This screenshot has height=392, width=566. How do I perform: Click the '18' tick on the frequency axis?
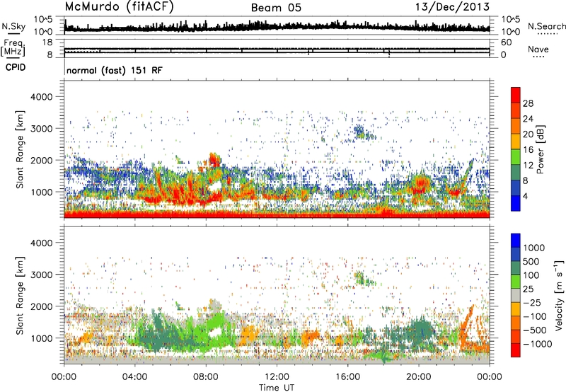tap(47, 42)
